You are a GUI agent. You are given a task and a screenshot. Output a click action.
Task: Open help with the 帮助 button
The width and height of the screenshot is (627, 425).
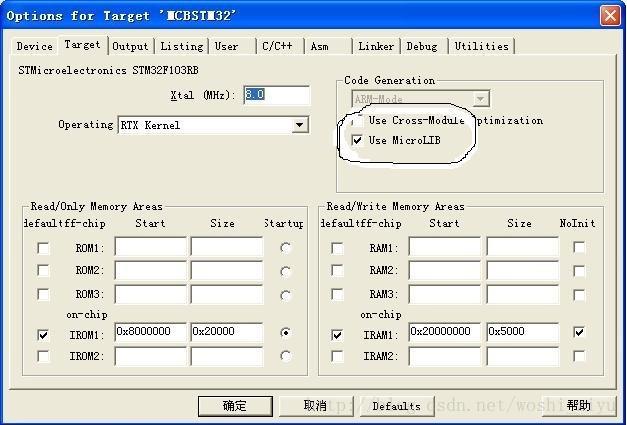pos(579,406)
